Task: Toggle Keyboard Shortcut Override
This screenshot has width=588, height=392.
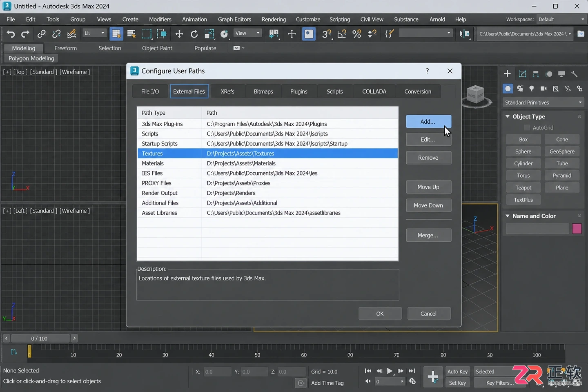Action: pos(309,34)
